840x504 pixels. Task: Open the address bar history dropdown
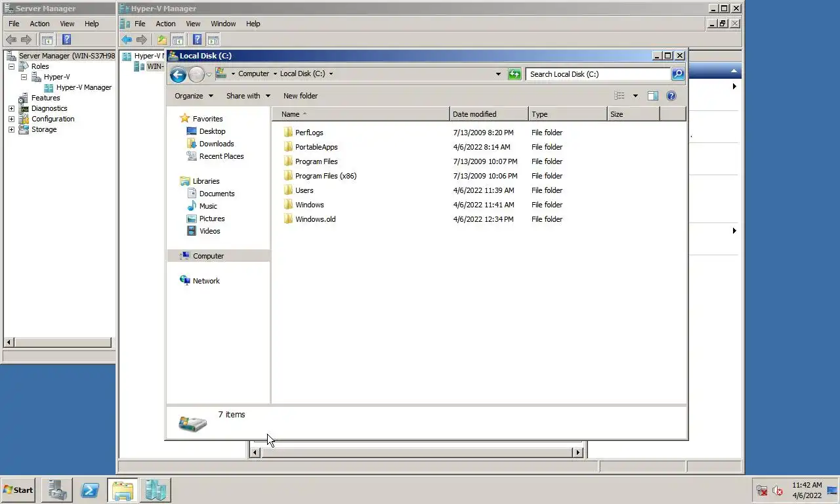(498, 74)
